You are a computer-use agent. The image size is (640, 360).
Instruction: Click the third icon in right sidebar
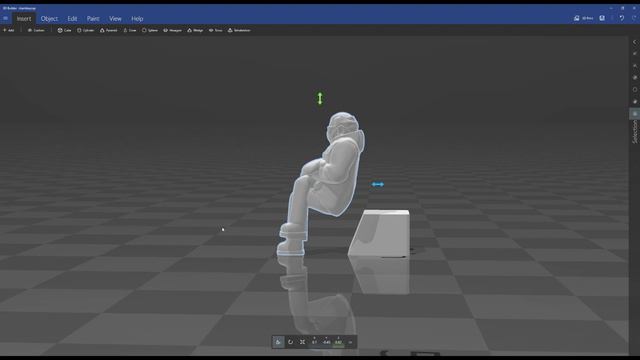(x=635, y=66)
